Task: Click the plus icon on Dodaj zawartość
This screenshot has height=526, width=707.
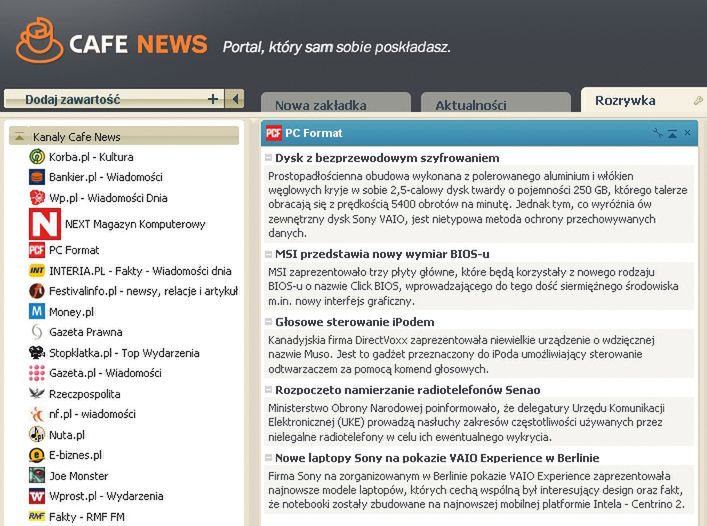Action: [213, 99]
